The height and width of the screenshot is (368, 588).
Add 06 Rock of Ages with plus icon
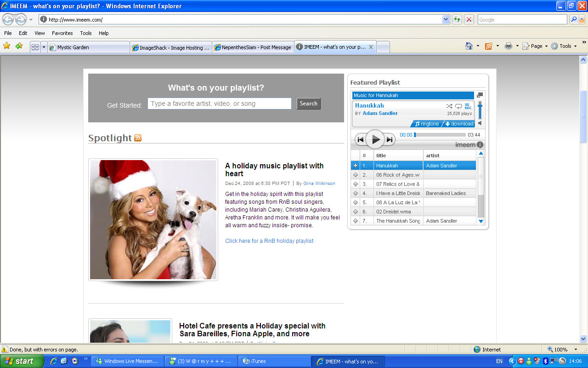click(x=355, y=175)
